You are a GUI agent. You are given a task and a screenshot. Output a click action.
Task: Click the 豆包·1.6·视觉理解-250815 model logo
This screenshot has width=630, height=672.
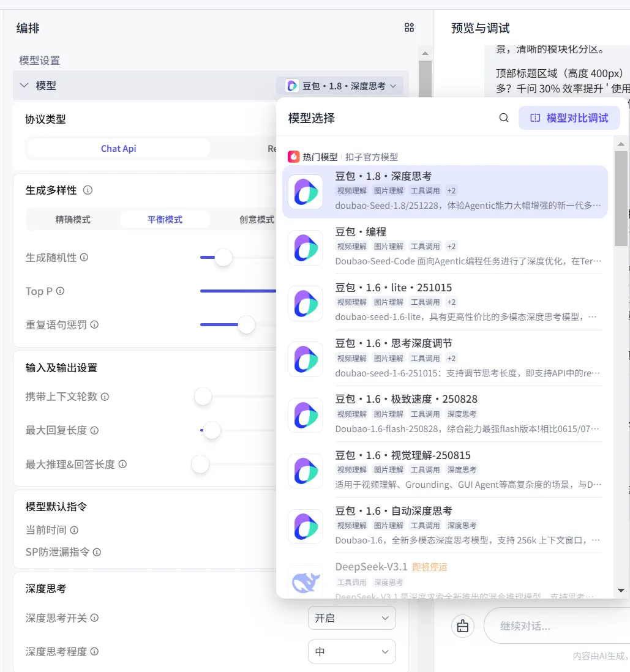pyautogui.click(x=306, y=471)
